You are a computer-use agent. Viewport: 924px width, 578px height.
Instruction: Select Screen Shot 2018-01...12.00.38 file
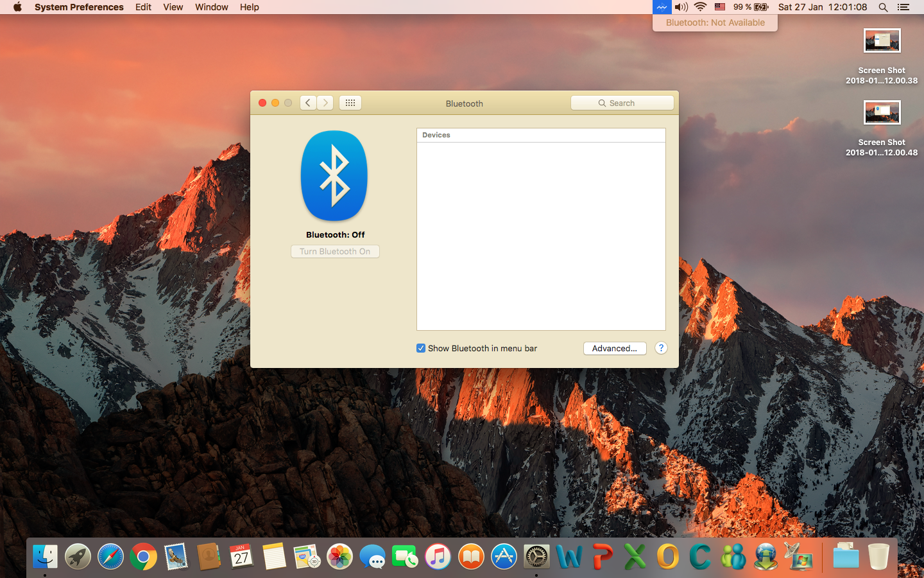tap(882, 57)
